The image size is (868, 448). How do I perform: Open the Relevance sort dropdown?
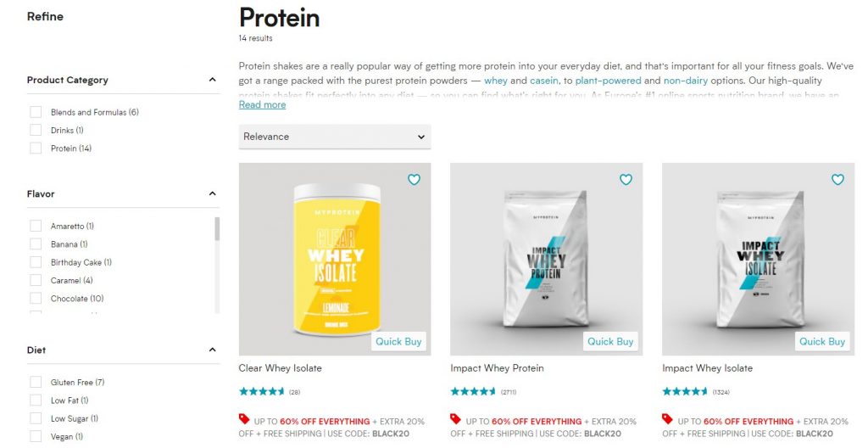click(334, 137)
